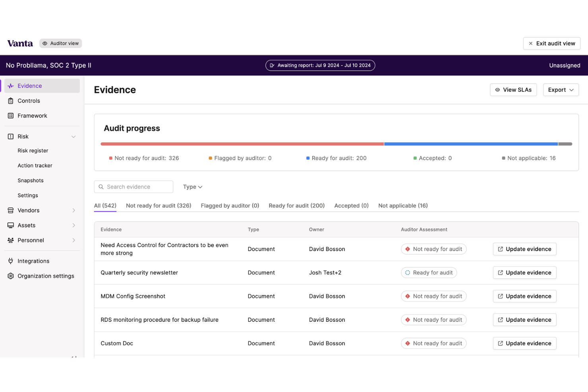
Task: Open the Type filter dropdown
Action: click(x=192, y=187)
